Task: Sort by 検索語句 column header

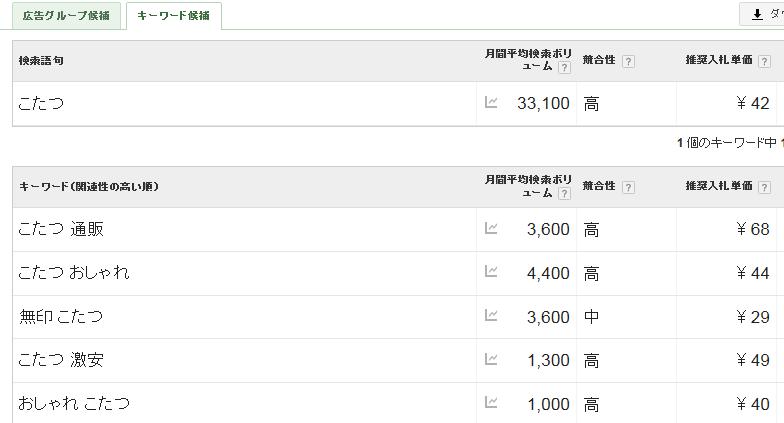Action: click(41, 60)
